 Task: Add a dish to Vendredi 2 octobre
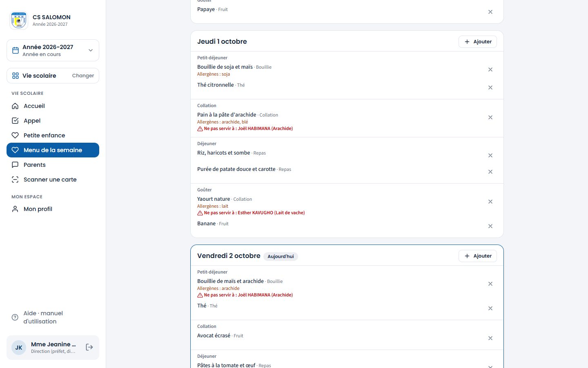pos(478,256)
